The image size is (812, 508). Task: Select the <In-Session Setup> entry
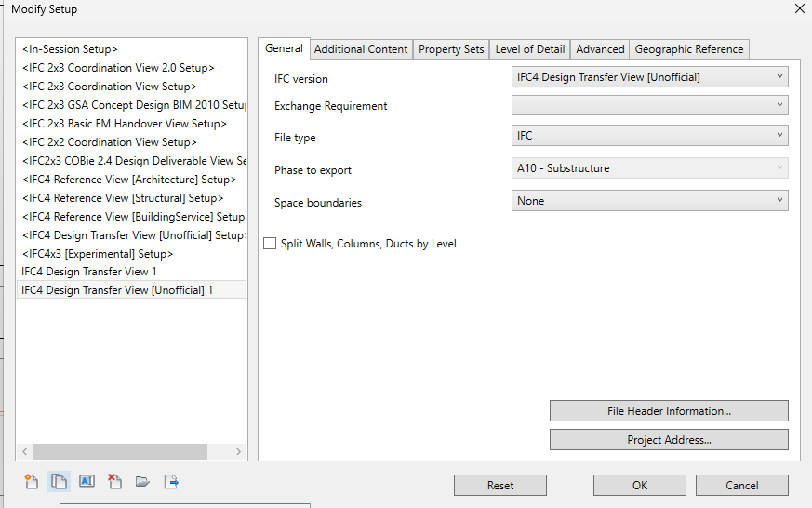[131, 49]
